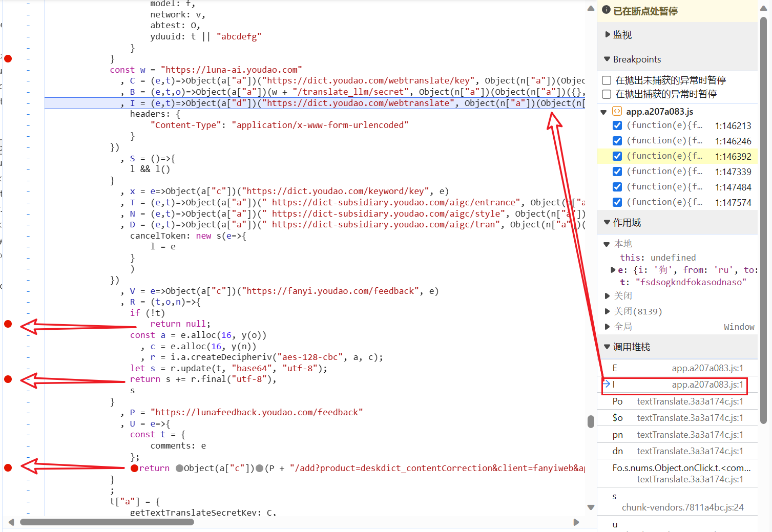Expand the 关闭 closure scope
Screen dimensions: 772x532
607,296
